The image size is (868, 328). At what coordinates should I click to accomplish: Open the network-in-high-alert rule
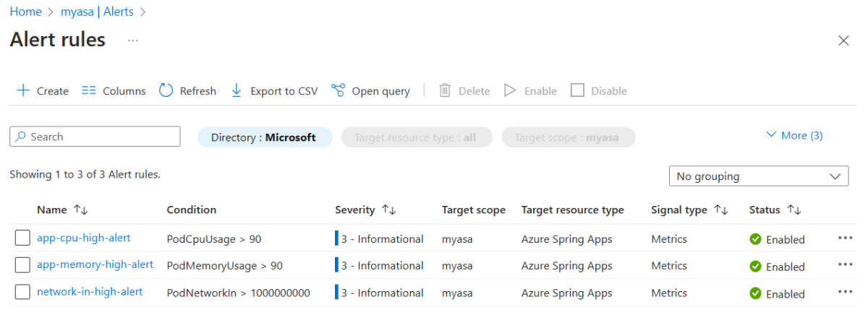click(x=90, y=291)
